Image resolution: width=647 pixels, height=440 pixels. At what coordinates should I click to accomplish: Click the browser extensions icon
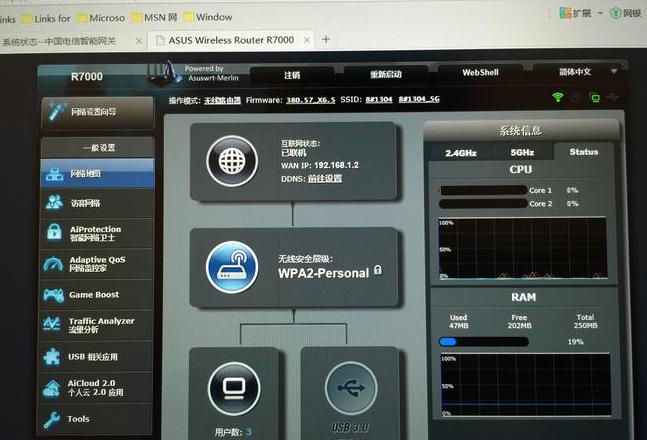[565, 14]
